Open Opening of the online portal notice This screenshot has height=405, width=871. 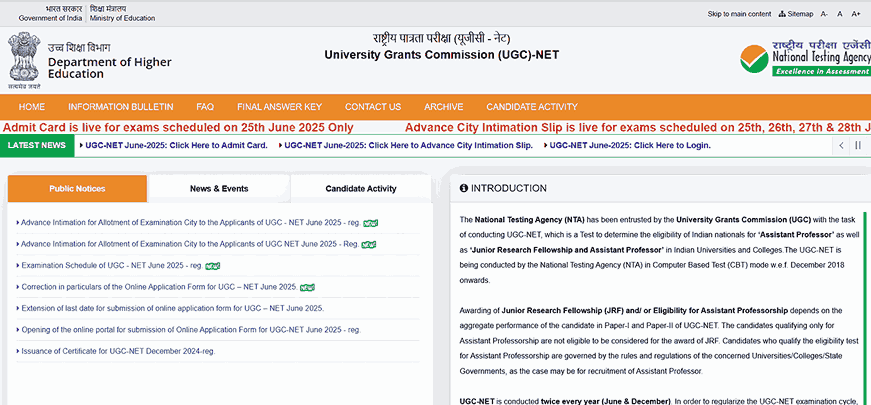pos(191,329)
